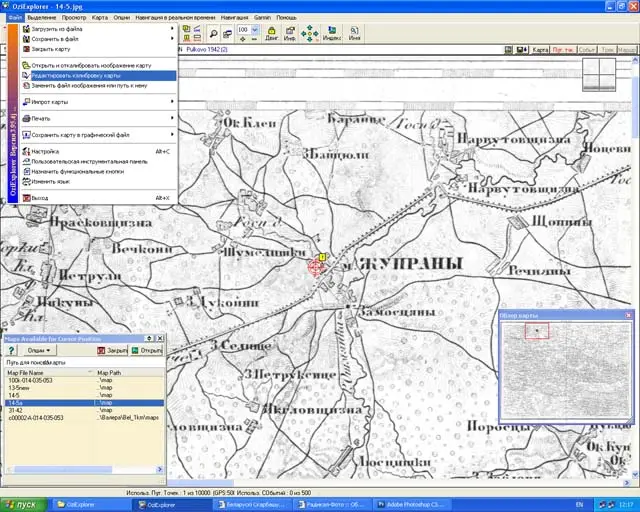Sort by Map Path column header
The width and height of the screenshot is (640, 512).
(129, 372)
